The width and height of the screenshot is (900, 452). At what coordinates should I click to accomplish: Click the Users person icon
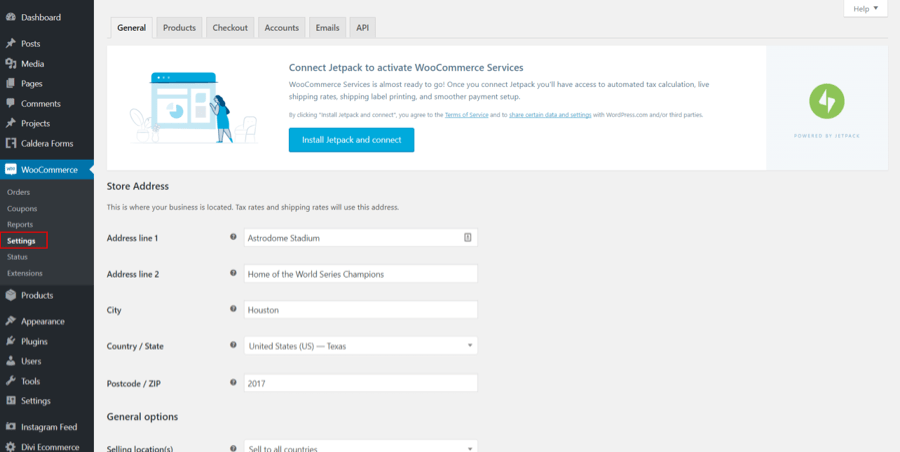10,361
